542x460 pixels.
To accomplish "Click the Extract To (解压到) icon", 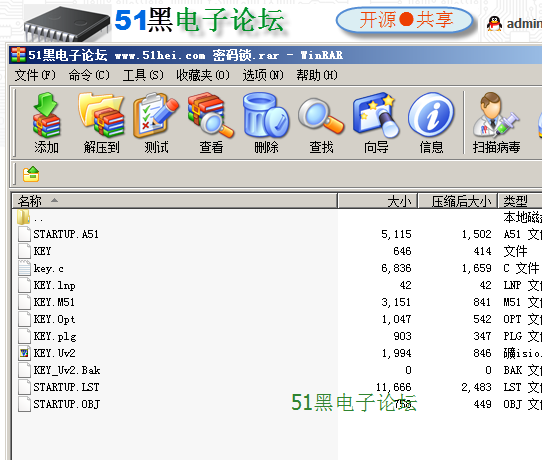I will click(x=101, y=123).
